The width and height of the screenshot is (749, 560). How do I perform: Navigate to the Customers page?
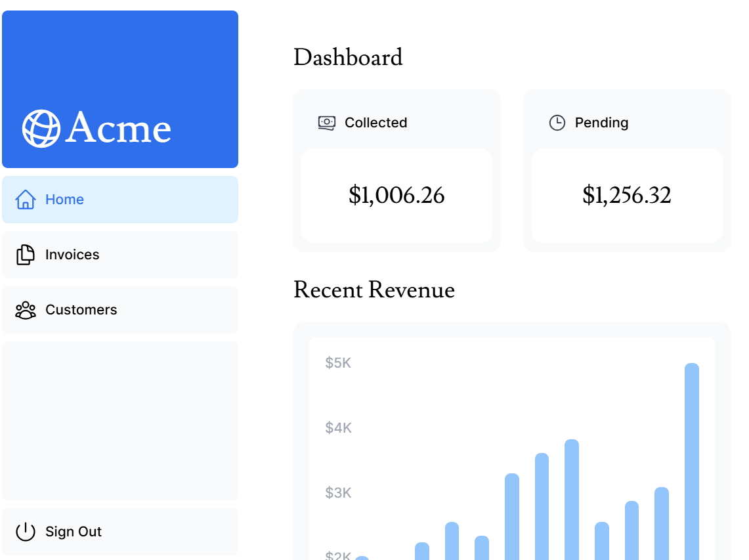81,310
